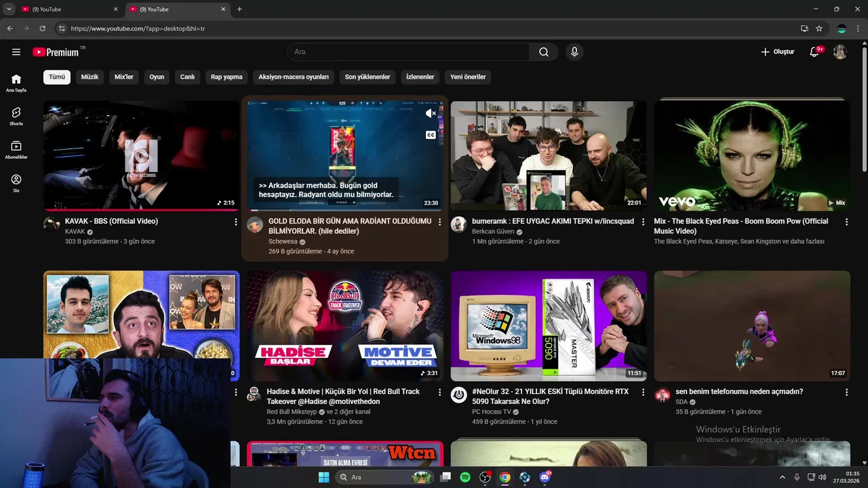Click the YouTube Premium logo
This screenshot has width=868, height=488.
(x=56, y=52)
